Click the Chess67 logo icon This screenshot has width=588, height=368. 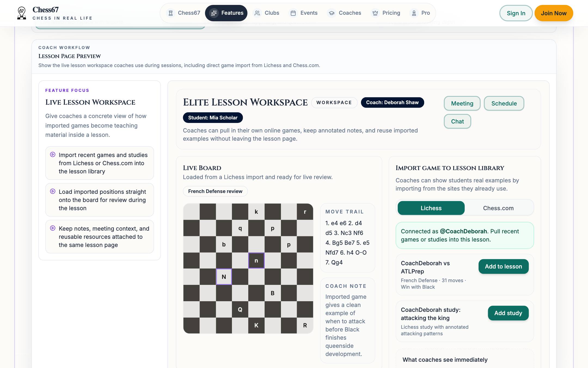(22, 13)
